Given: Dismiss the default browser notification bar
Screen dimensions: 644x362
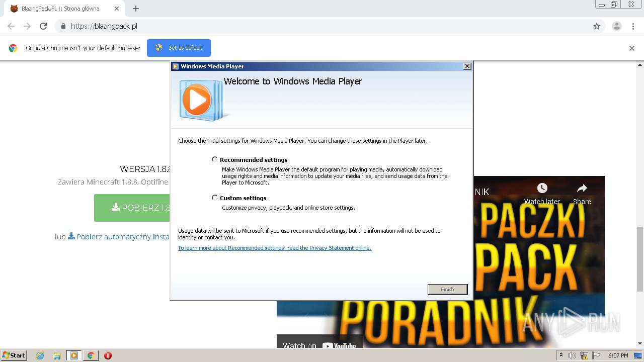Looking at the screenshot, I should click(x=632, y=48).
